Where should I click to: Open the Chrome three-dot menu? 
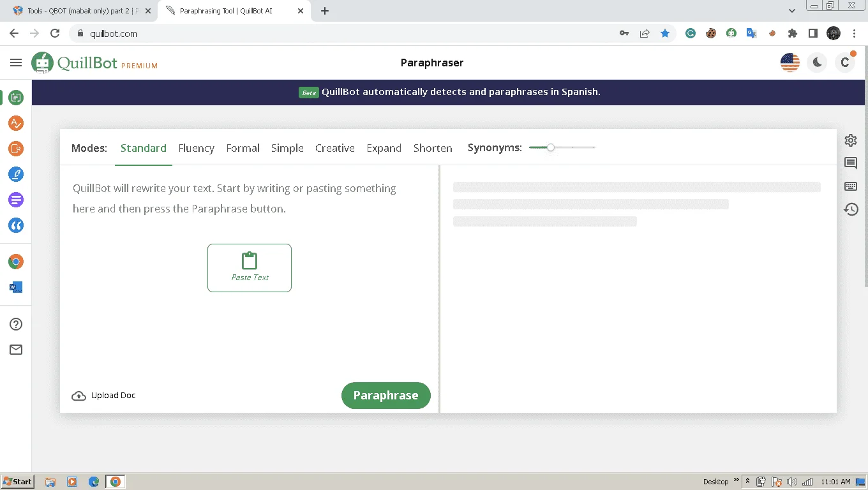tap(855, 33)
